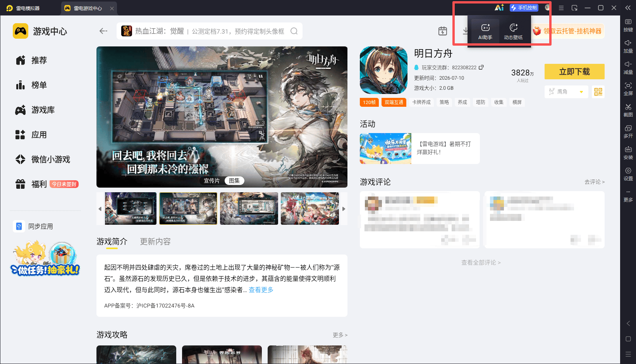636x364 pixels.
Task: Click the 做任务抽豪礼 promo banner
Action: tap(46, 258)
